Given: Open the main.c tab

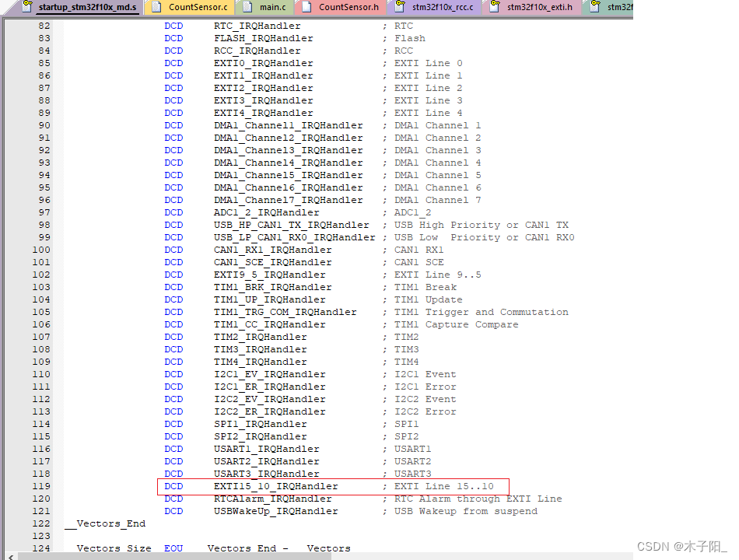Looking at the screenshot, I should click(265, 7).
